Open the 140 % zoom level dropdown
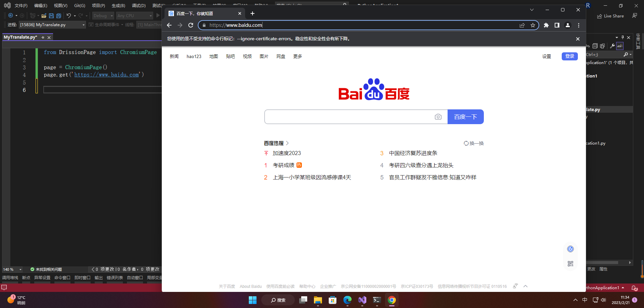 (x=12, y=269)
